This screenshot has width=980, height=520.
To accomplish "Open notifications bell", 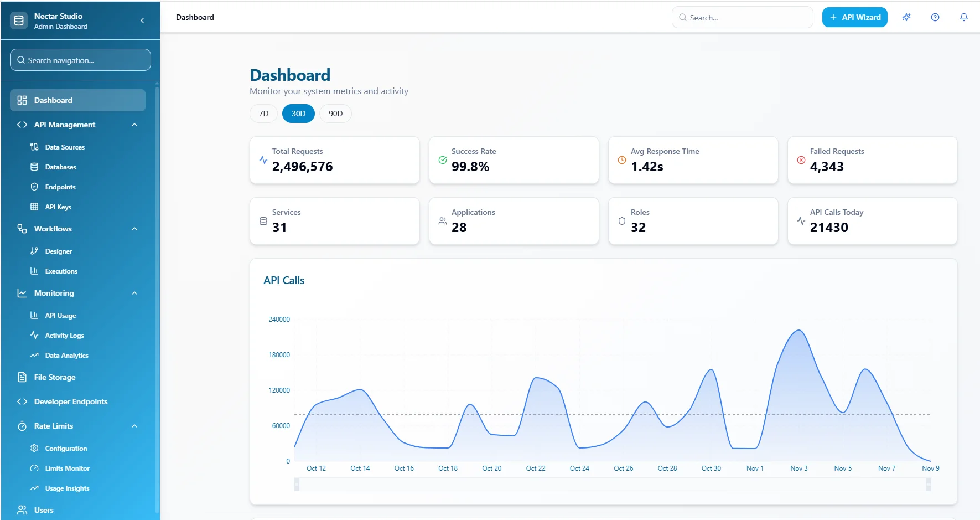I will (964, 17).
